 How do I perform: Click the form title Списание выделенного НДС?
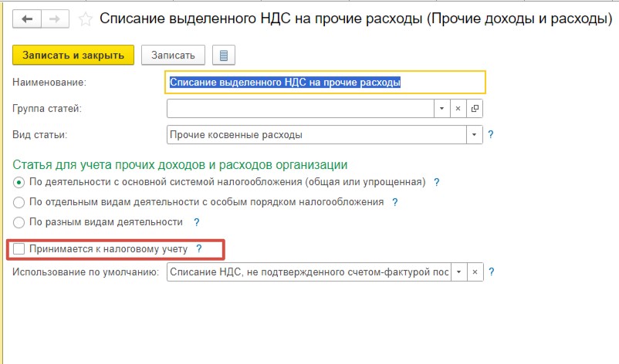point(356,19)
